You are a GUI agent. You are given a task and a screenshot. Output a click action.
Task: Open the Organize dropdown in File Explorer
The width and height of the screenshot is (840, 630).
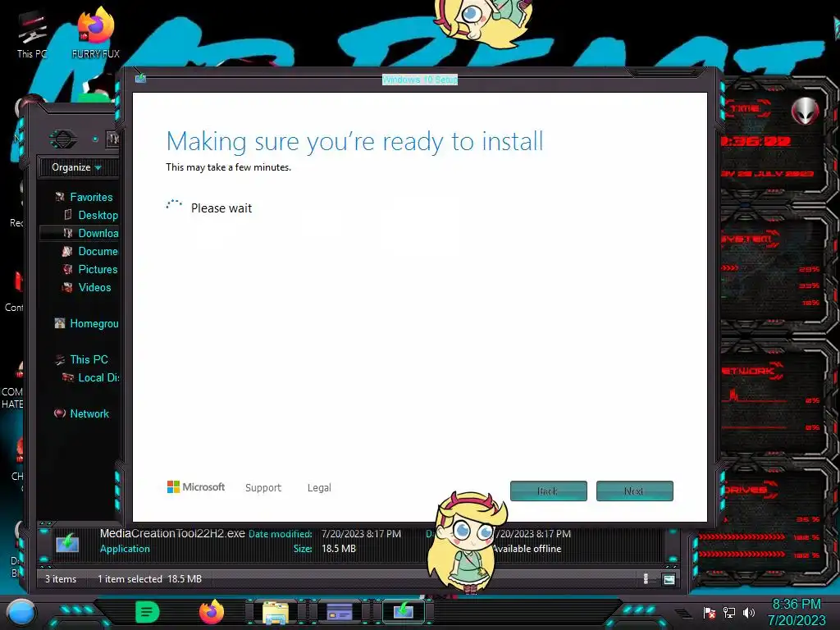[76, 167]
